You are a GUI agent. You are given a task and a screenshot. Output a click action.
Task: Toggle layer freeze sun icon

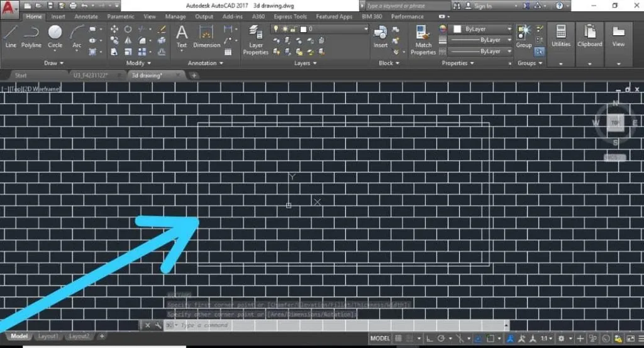(284, 29)
